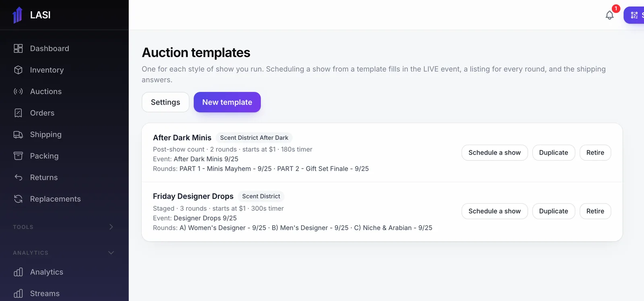
Task: Open the Dashboard icon in sidebar
Action: point(18,48)
